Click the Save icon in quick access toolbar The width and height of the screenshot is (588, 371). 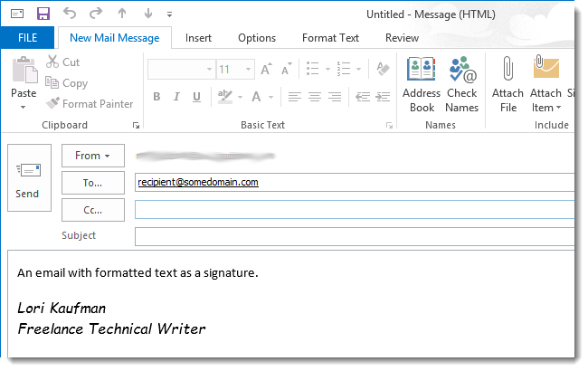point(43,14)
